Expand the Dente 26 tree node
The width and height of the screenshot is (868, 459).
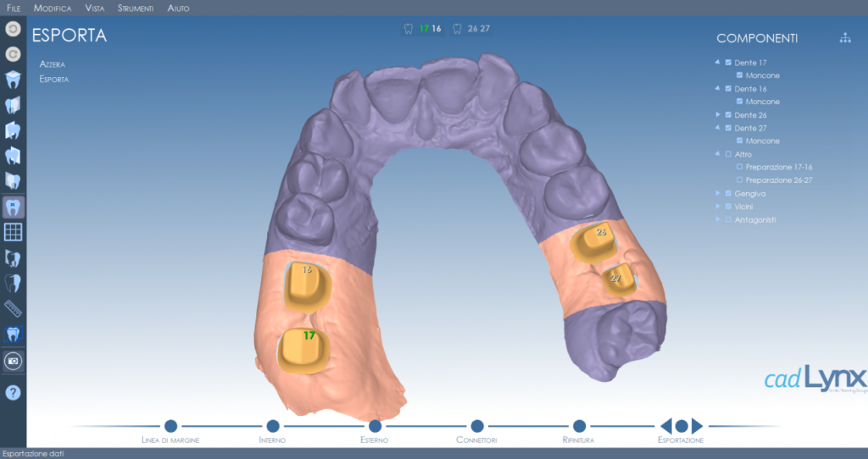[717, 114]
